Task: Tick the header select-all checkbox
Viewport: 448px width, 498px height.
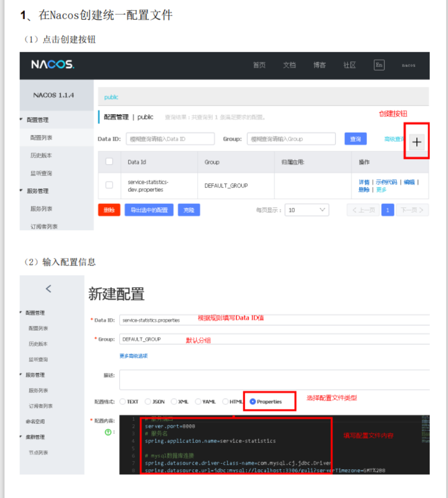Action: 109,161
